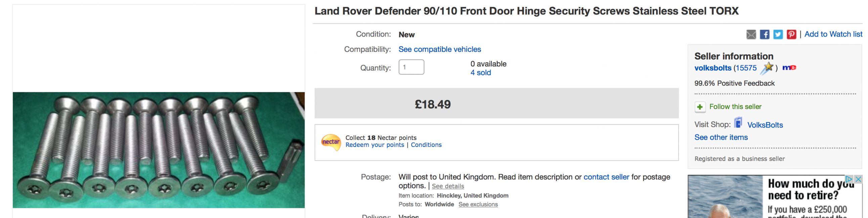Share this item on Facebook
Image resolution: width=868 pixels, height=218 pixels.
(x=764, y=34)
